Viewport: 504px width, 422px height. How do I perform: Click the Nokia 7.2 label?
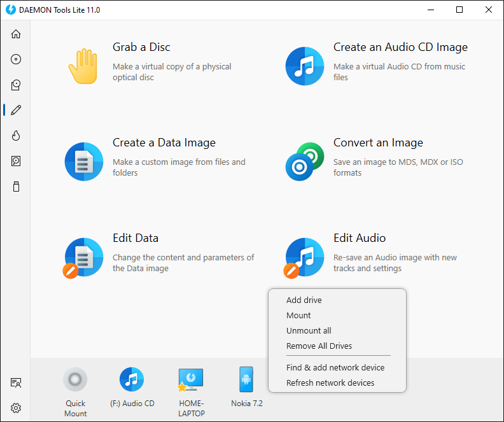[x=246, y=404]
